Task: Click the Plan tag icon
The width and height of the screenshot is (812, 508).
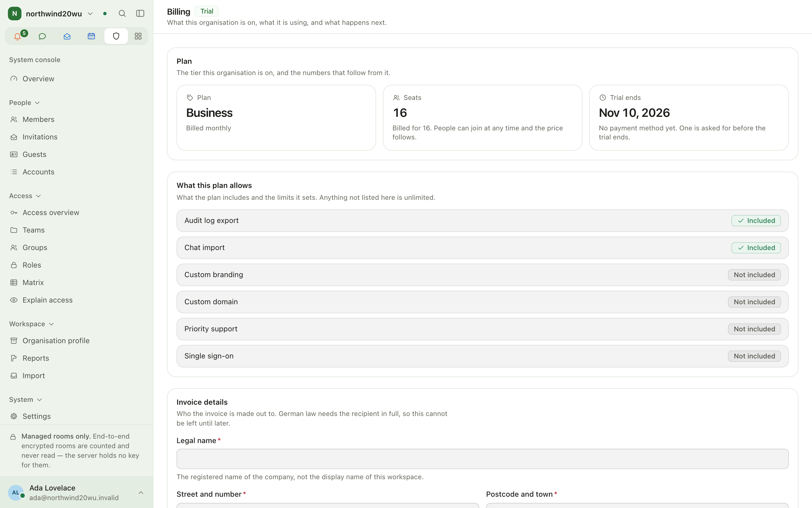Action: click(190, 98)
